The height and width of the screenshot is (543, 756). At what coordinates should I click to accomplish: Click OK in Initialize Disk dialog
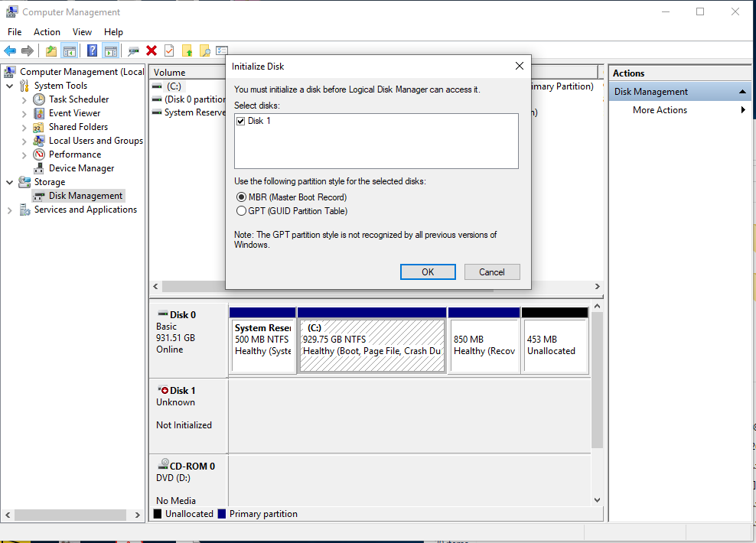pos(428,271)
